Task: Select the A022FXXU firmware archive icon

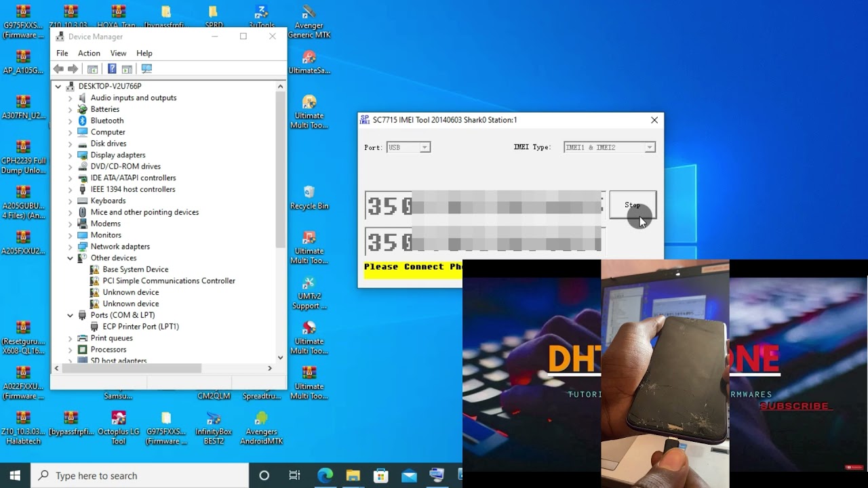Action: tap(24, 383)
